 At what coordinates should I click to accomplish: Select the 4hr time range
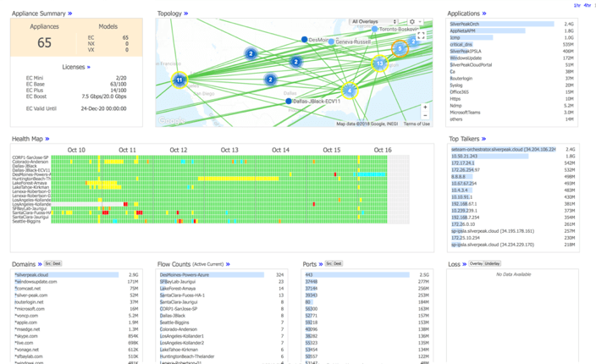(x=588, y=4)
